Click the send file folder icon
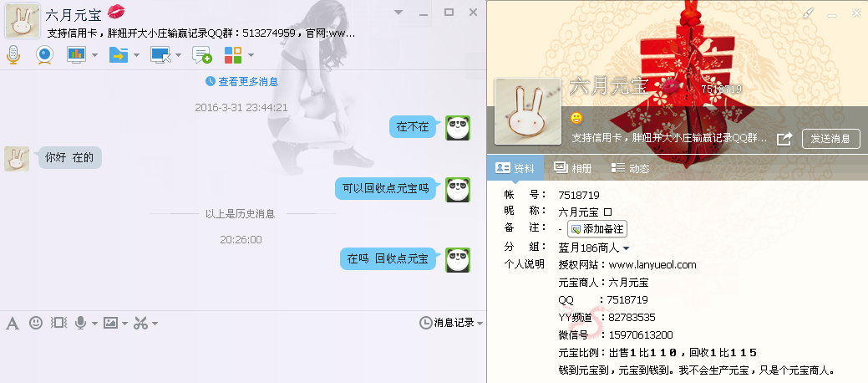868x383 pixels. pos(118,55)
